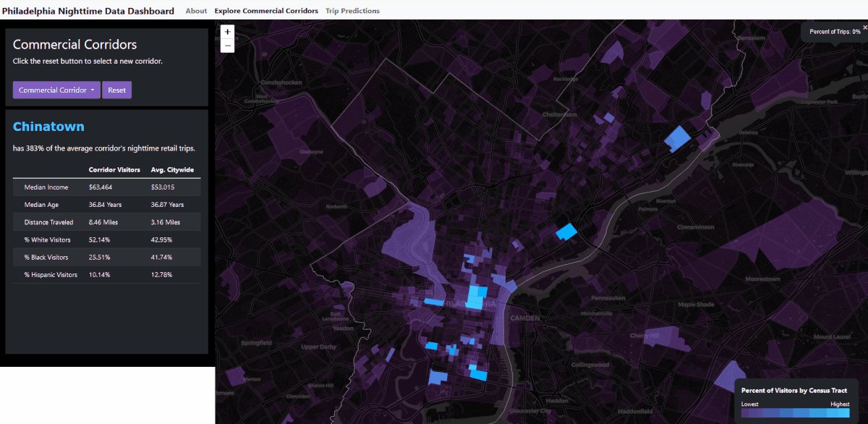Open the Trip Predictions tab

coord(352,11)
